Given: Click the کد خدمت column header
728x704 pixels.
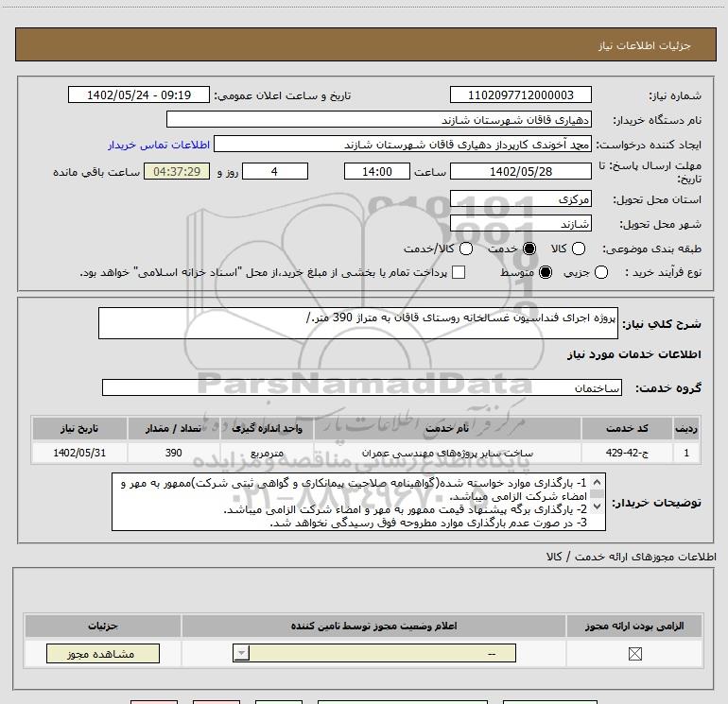Looking at the screenshot, I should coord(627,428).
